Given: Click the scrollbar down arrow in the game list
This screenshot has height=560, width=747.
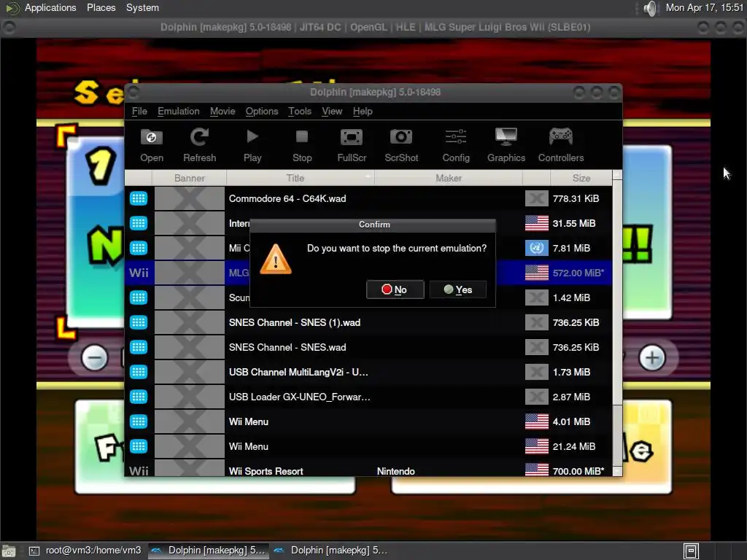Looking at the screenshot, I should click(x=617, y=471).
